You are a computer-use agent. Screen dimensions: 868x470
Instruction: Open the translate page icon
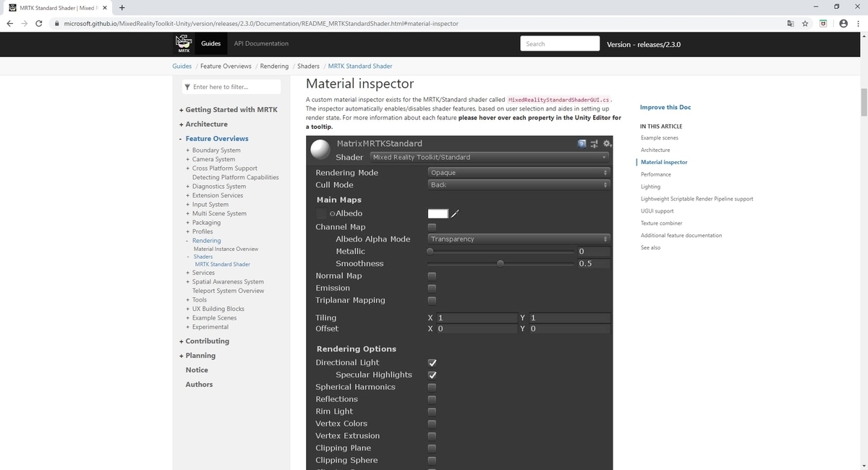[791, 23]
